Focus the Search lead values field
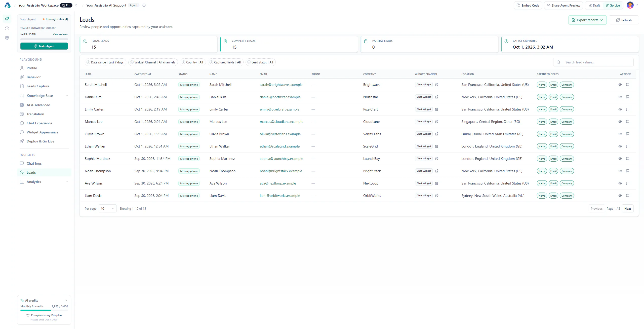This screenshot has height=329, width=644. [x=593, y=62]
